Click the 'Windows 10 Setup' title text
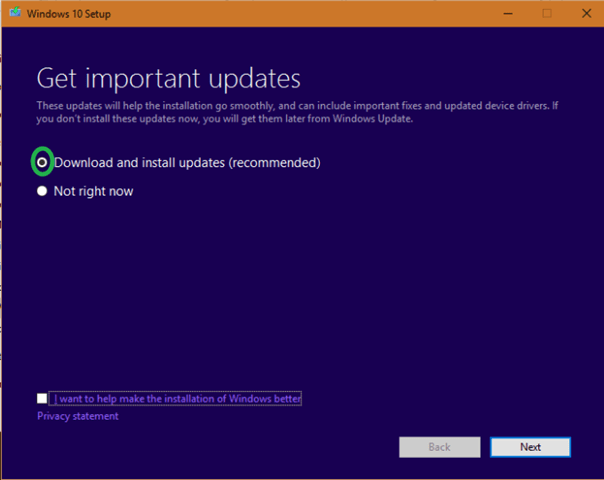Viewport: 604px width, 480px height. pyautogui.click(x=69, y=14)
